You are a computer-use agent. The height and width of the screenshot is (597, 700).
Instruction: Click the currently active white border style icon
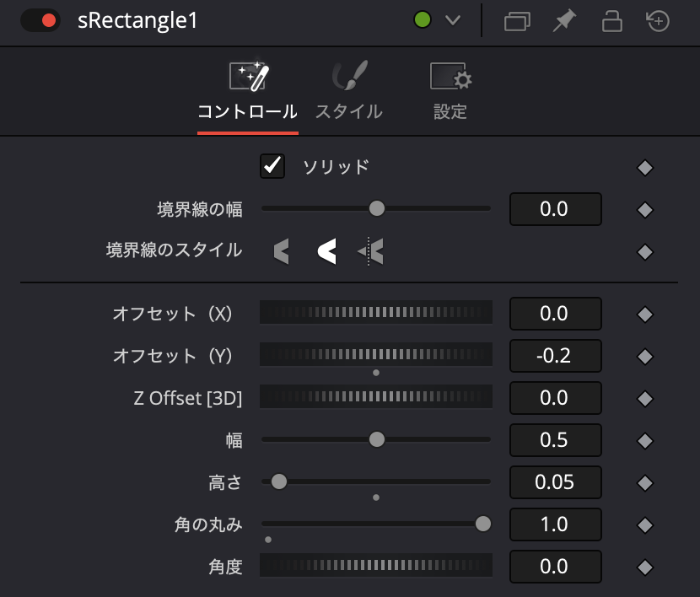(326, 250)
